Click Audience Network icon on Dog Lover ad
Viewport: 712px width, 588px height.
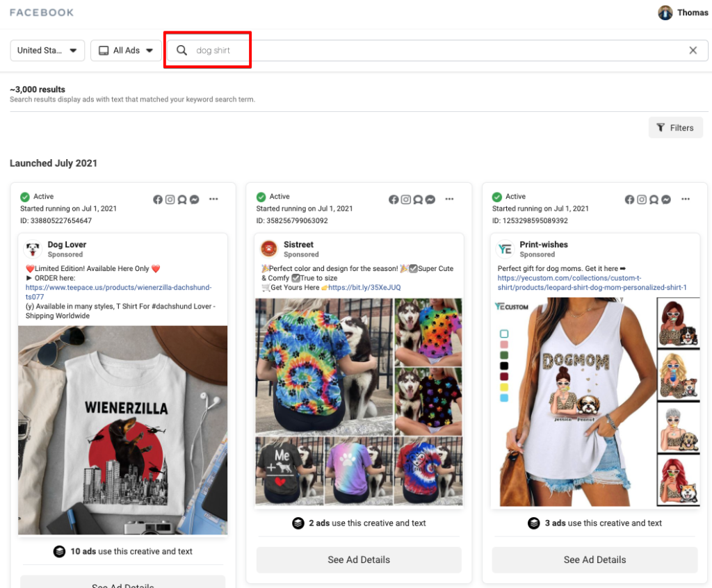pos(182,199)
